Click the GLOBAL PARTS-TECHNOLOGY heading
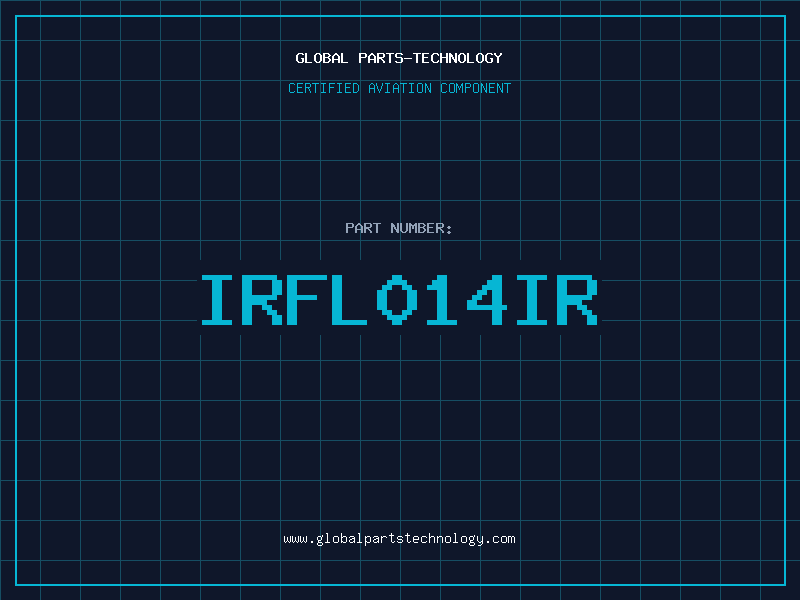The image size is (800, 600). pyautogui.click(x=399, y=58)
